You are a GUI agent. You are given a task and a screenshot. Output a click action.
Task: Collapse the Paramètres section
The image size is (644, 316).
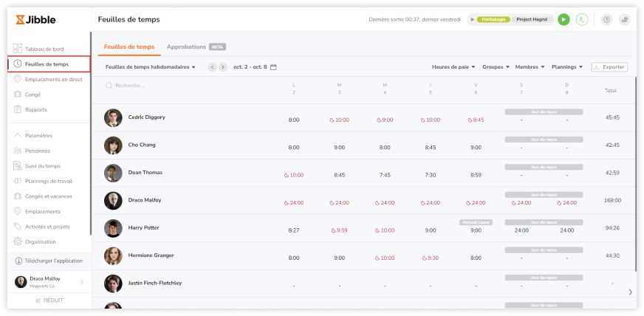(33, 135)
